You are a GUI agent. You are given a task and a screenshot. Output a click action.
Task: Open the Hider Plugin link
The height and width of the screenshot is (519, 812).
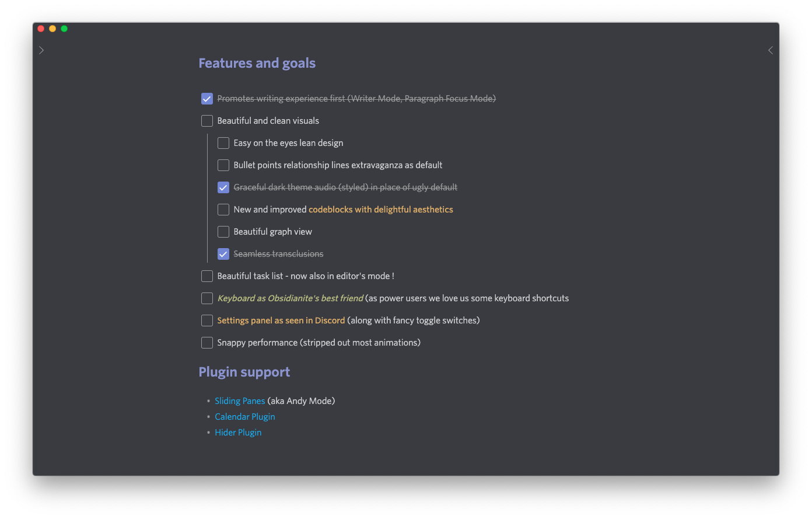click(x=238, y=433)
